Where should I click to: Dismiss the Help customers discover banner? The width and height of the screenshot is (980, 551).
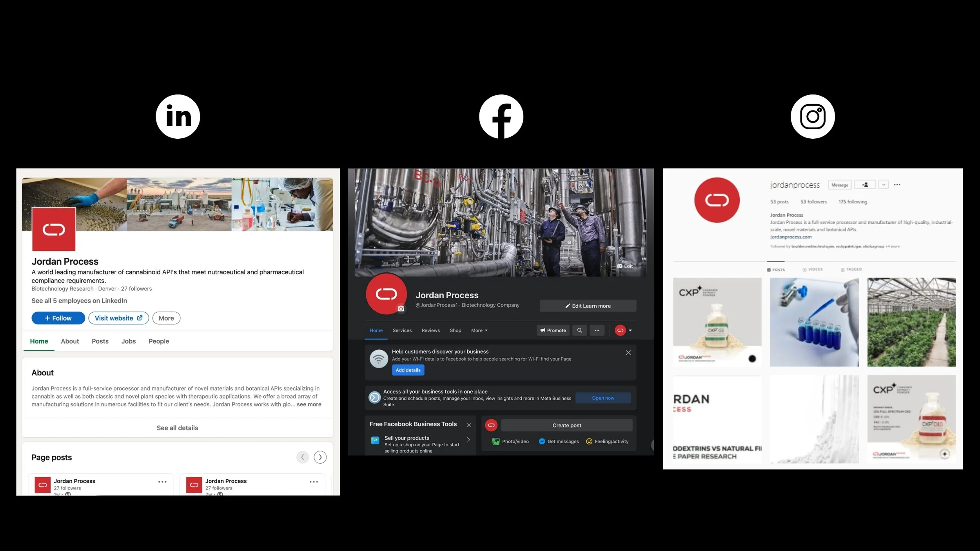(x=628, y=353)
